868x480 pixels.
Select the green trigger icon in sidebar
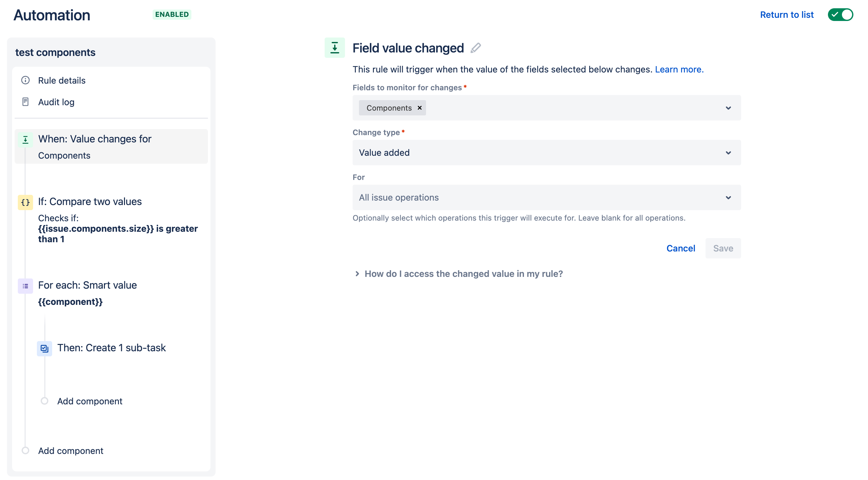click(25, 140)
